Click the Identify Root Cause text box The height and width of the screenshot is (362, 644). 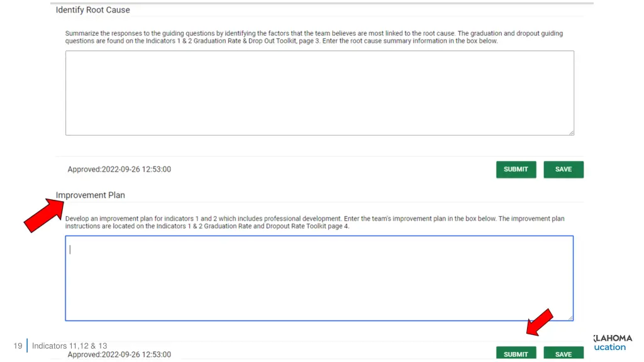click(319, 93)
